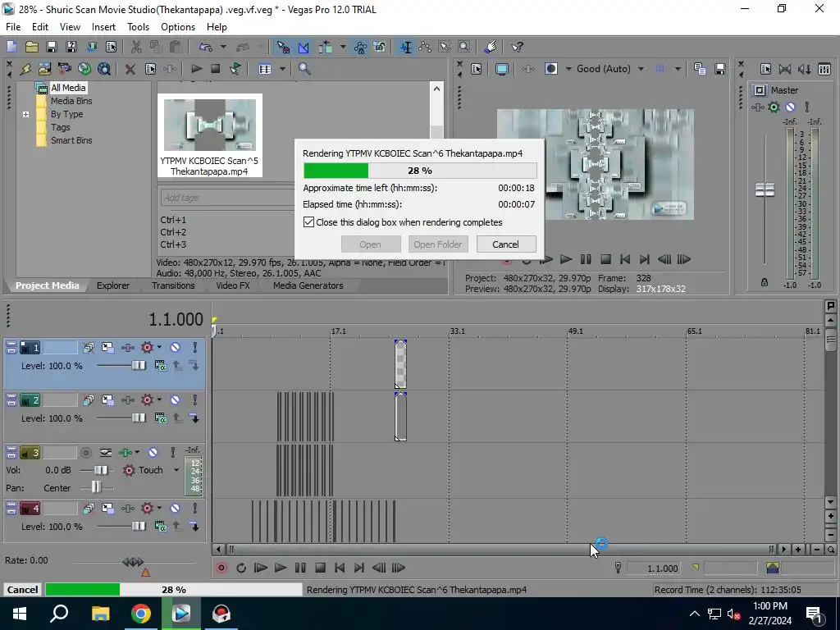Select the Zoom Edit tool icon
The width and height of the screenshot is (840, 630).
point(464,47)
